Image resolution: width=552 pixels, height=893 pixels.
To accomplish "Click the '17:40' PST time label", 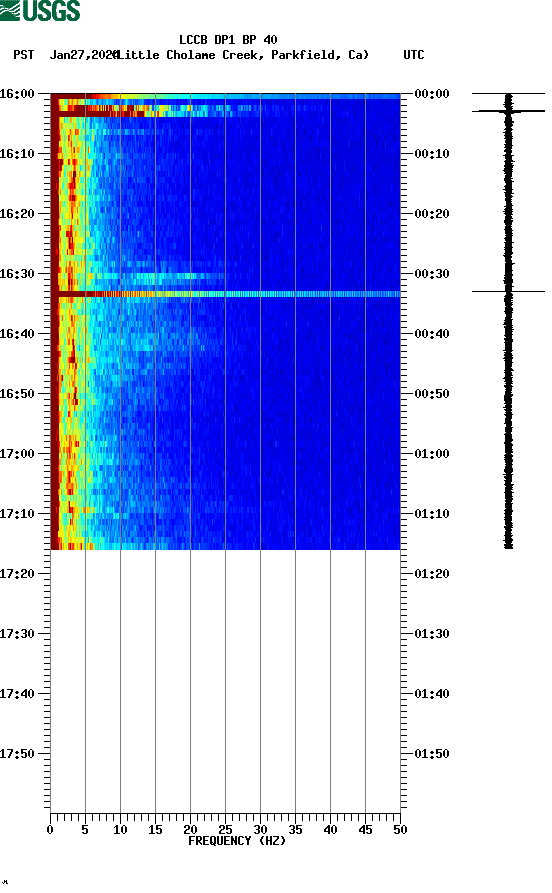I will coord(17,694).
